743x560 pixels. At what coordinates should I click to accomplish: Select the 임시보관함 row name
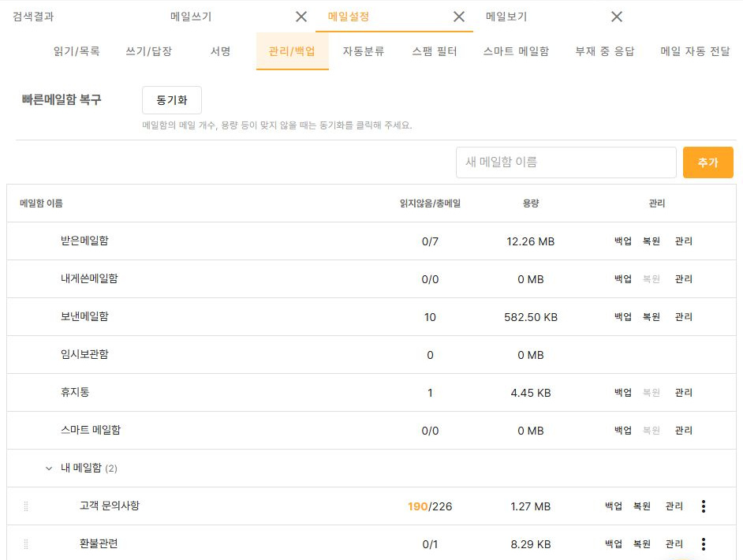coord(84,354)
